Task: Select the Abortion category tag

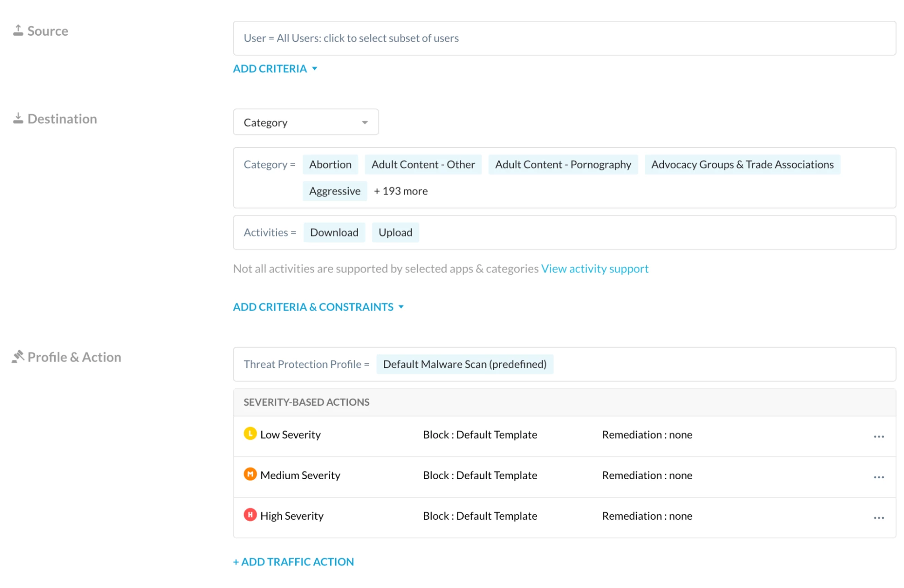Action: [330, 165]
